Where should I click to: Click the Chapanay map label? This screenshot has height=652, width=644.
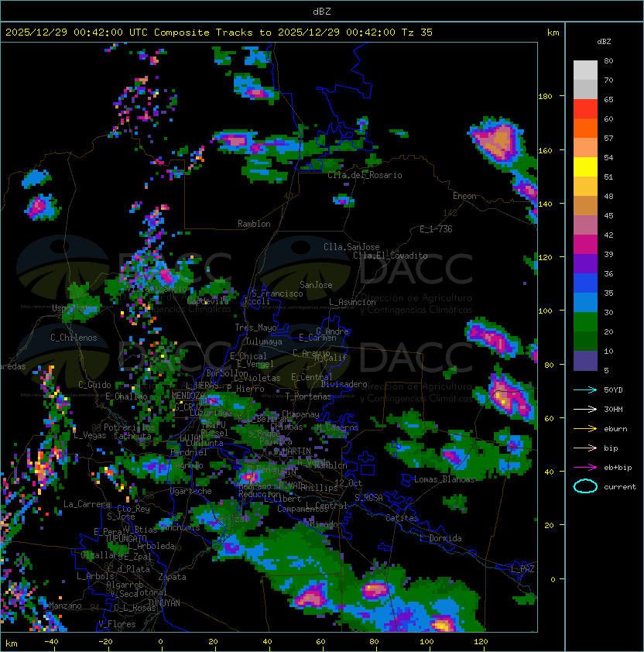point(300,414)
